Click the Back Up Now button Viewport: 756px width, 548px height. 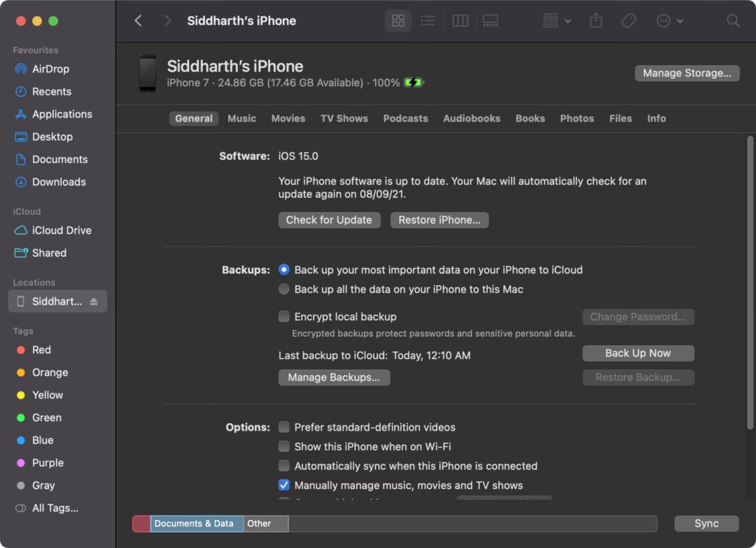pos(638,353)
